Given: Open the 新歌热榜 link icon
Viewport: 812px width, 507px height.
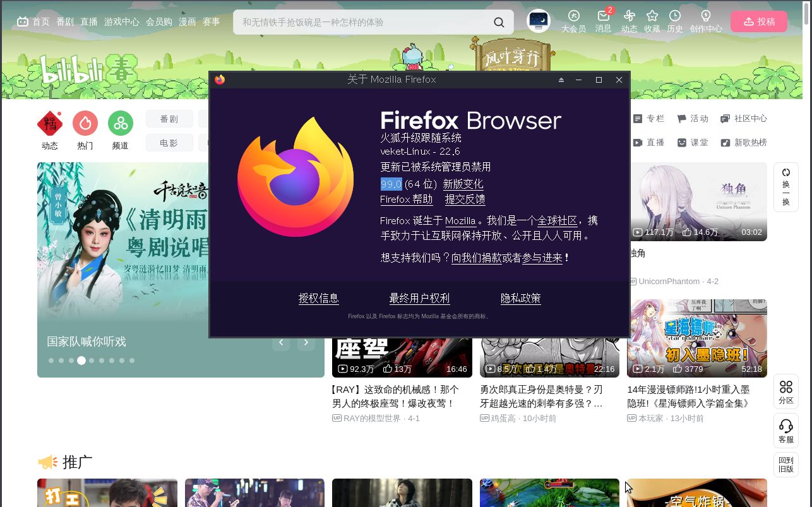Looking at the screenshot, I should pyautogui.click(x=744, y=143).
